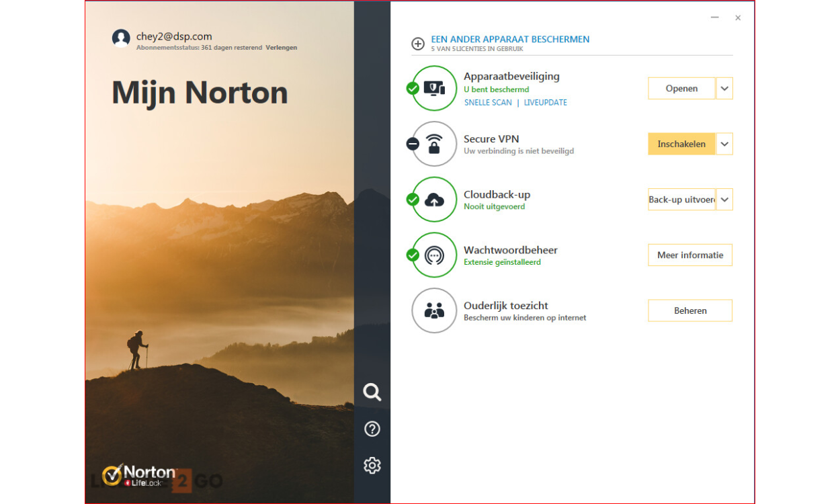Screen dimensions: 840x504
Task: Click the user account avatar icon
Action: (x=121, y=38)
